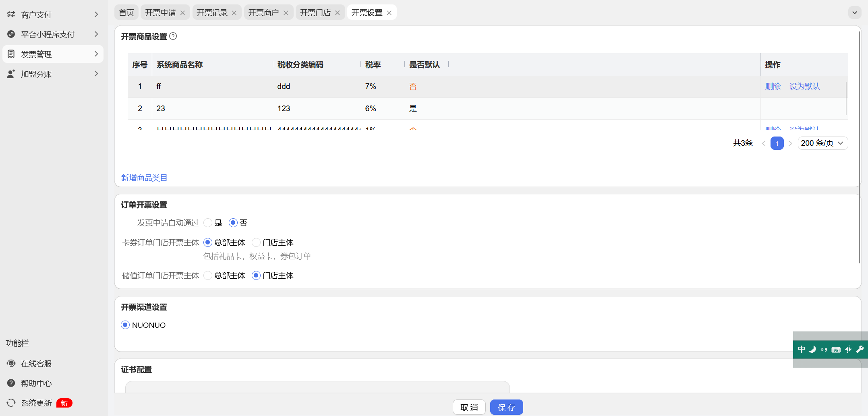Close the 开票申请 tab
The width and height of the screenshot is (868, 416).
coord(183,13)
